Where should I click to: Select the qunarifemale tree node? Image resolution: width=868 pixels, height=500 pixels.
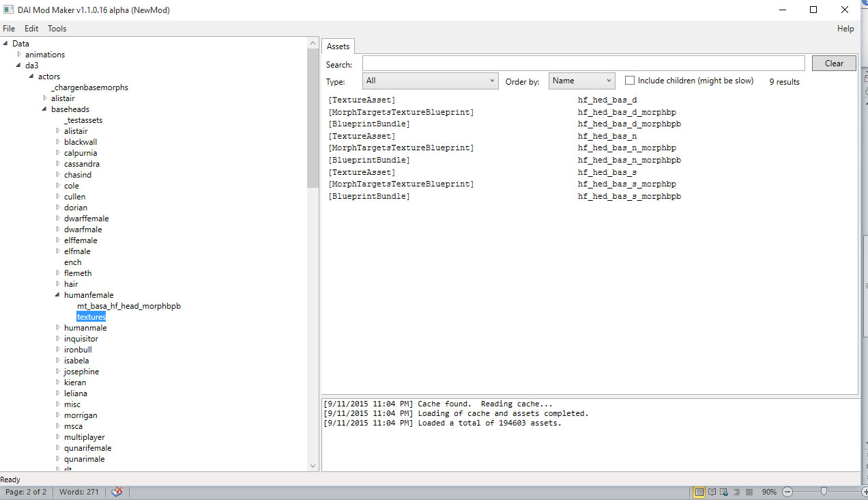click(x=88, y=448)
